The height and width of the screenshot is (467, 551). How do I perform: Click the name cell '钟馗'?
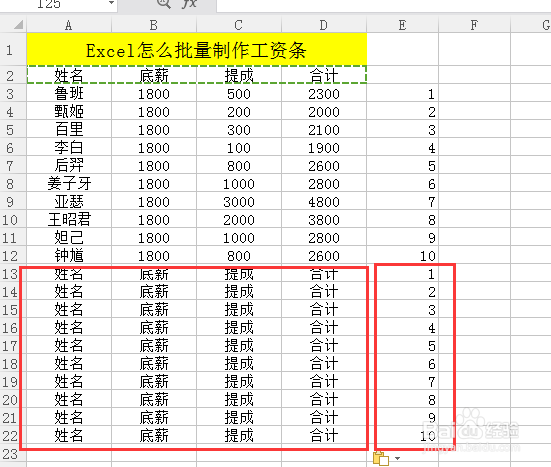pyautogui.click(x=69, y=255)
